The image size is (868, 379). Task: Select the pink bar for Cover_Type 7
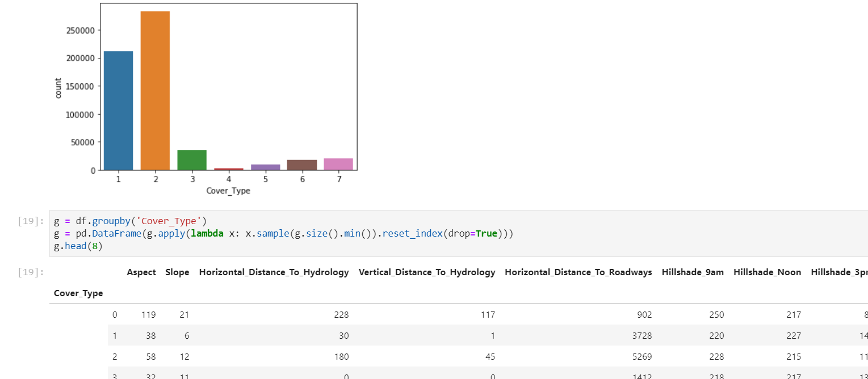click(x=339, y=165)
